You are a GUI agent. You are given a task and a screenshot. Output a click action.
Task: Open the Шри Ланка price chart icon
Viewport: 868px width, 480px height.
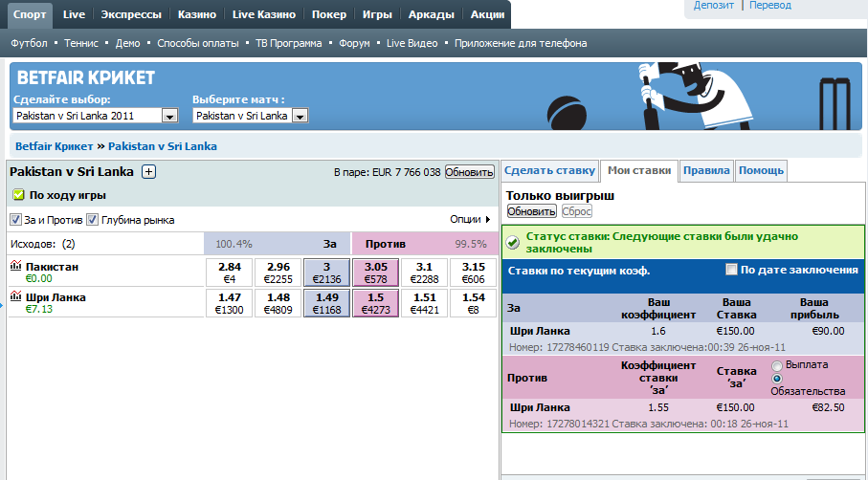coord(15,296)
